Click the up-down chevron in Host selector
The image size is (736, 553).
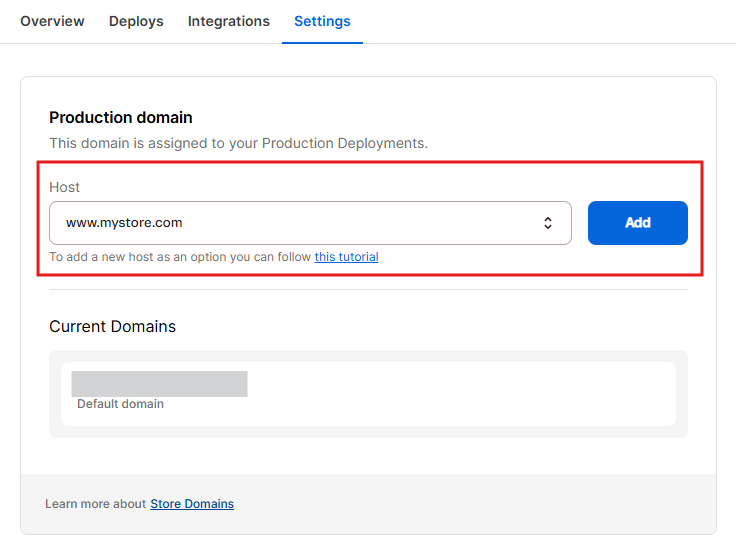(548, 223)
